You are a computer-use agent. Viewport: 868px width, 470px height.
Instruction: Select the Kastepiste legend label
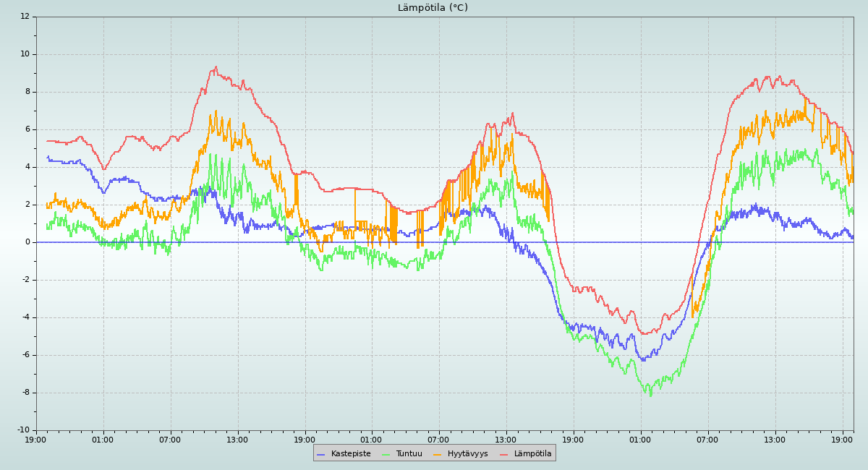tap(350, 454)
